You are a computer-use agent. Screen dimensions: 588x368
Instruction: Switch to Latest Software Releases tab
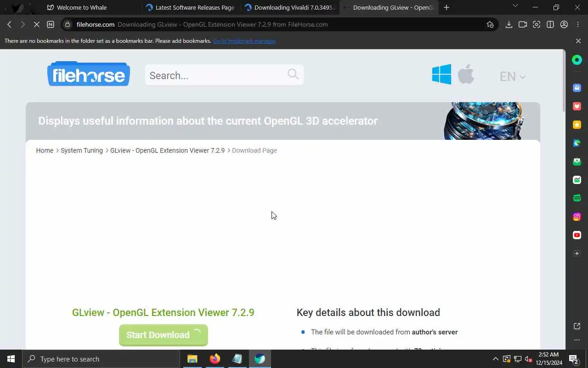pos(190,7)
